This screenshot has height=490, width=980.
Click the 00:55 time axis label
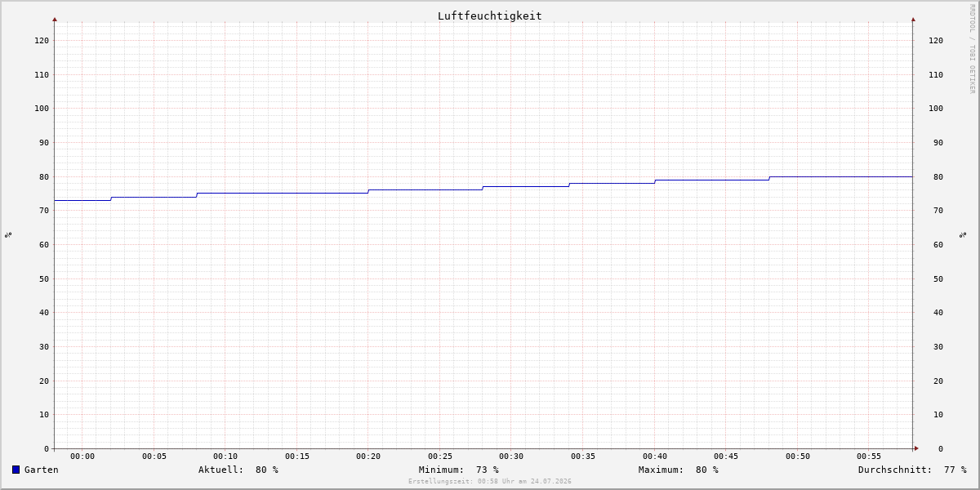(x=869, y=457)
